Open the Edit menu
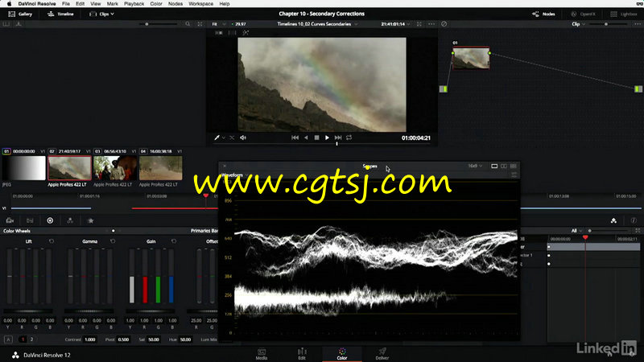 tap(80, 4)
